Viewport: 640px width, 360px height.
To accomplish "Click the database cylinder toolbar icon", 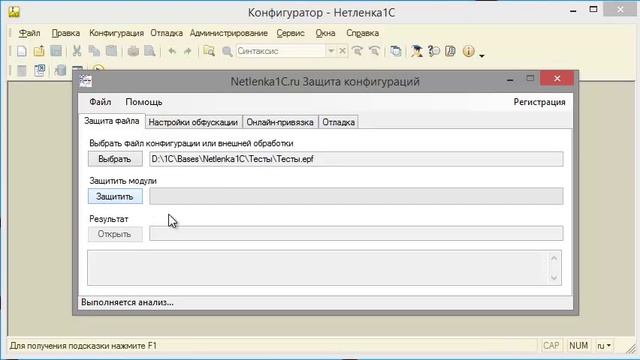I will point(60,71).
